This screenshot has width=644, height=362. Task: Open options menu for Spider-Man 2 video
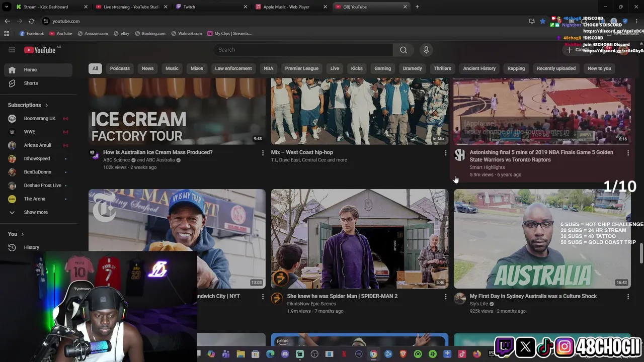(x=445, y=297)
